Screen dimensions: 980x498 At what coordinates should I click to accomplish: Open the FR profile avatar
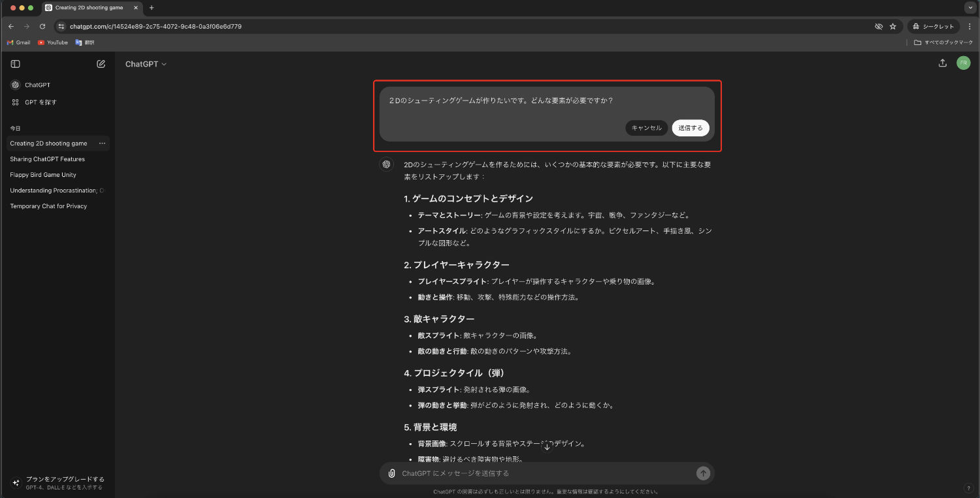[963, 63]
